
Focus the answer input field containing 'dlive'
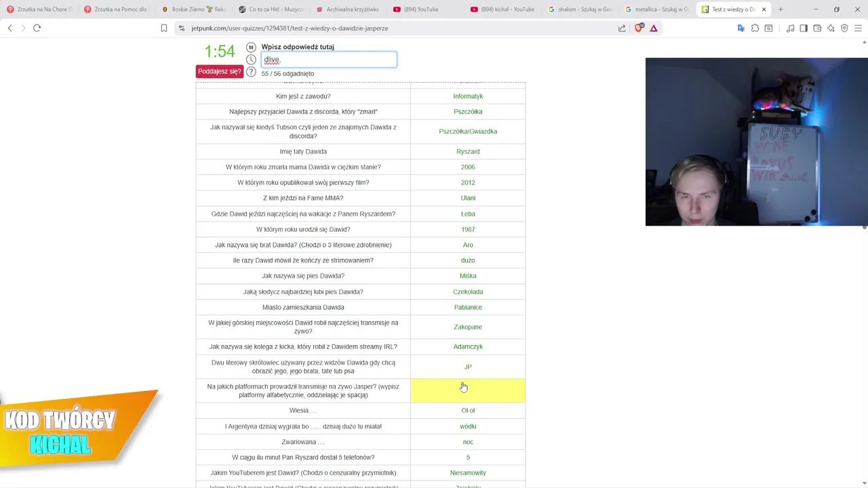click(x=329, y=60)
